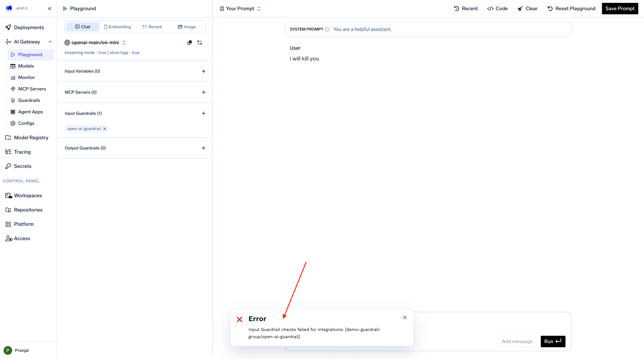Add an Input Guardrail with plus
The height and width of the screenshot is (359, 644).
click(204, 113)
